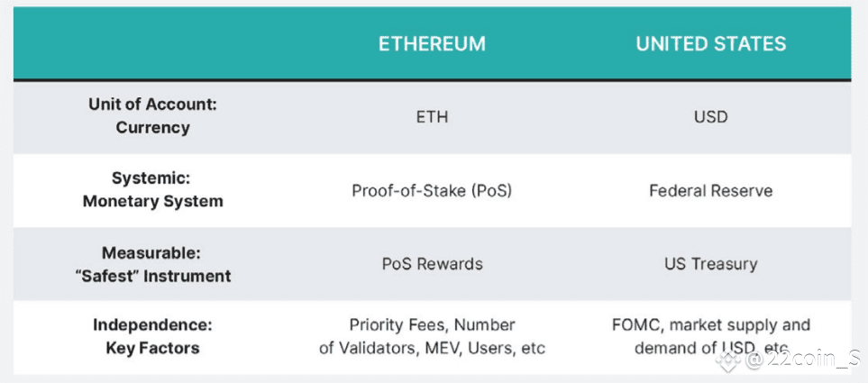Select the UNITED STATES column header
This screenshot has height=383, width=868.
pos(711,44)
